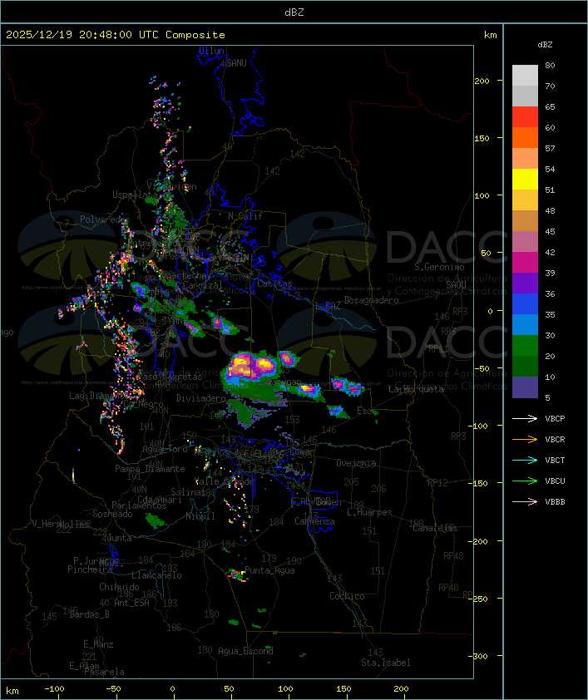Click the green VBCU arrow icon
Screen dimensions: 588x700
tap(525, 481)
